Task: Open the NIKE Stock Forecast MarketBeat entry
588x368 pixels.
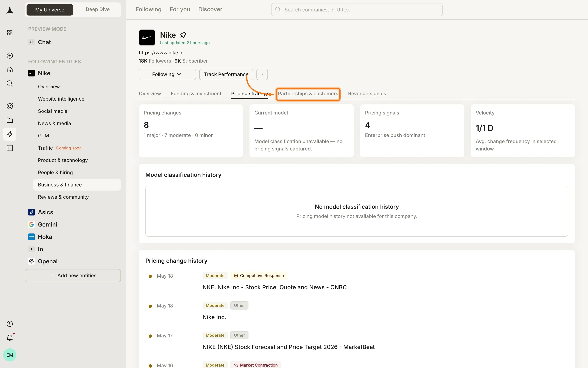Action: 288,347
